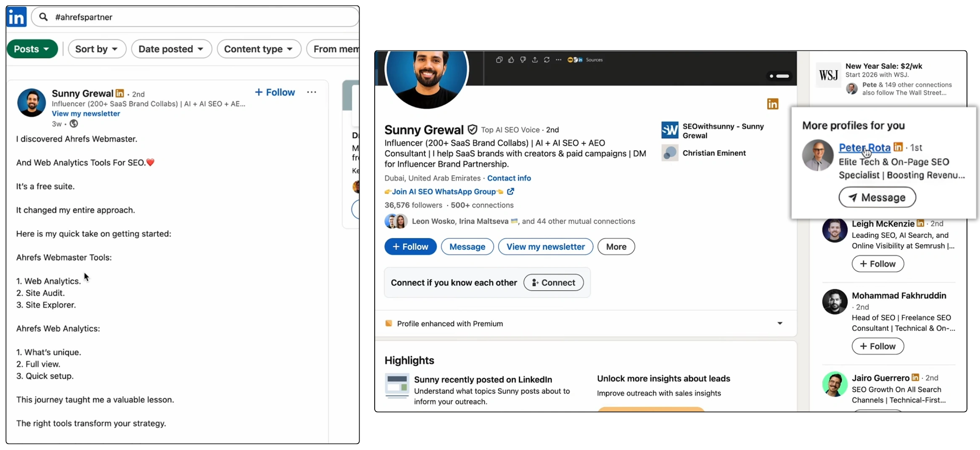Viewport: 980px width, 450px height.
Task: Open Sources on the dark banner
Action: tap(585, 60)
